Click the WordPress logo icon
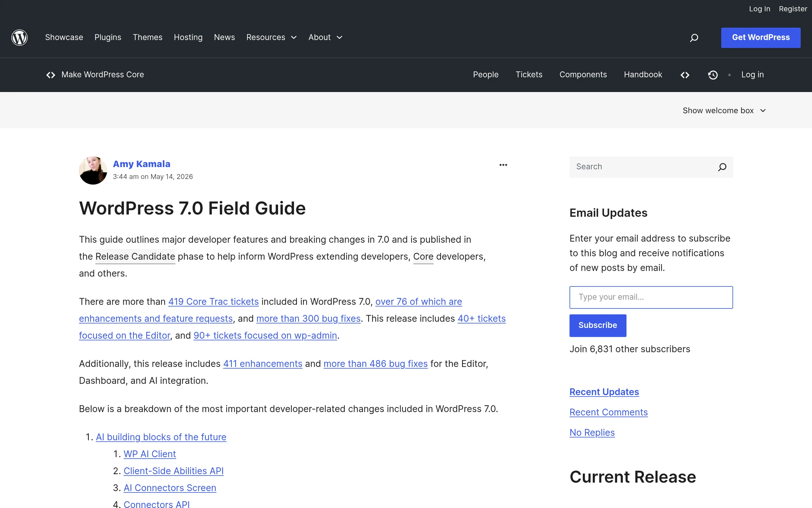 [x=19, y=37]
